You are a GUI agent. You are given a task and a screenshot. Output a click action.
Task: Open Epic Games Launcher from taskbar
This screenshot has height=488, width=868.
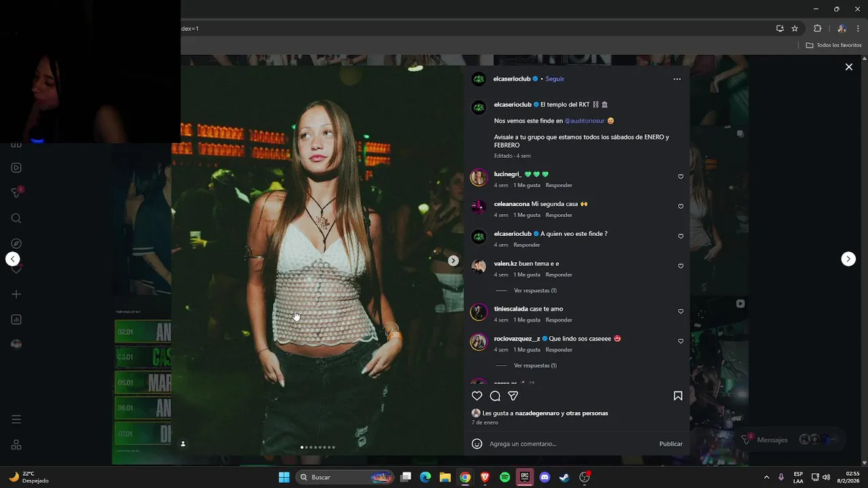tap(524, 477)
